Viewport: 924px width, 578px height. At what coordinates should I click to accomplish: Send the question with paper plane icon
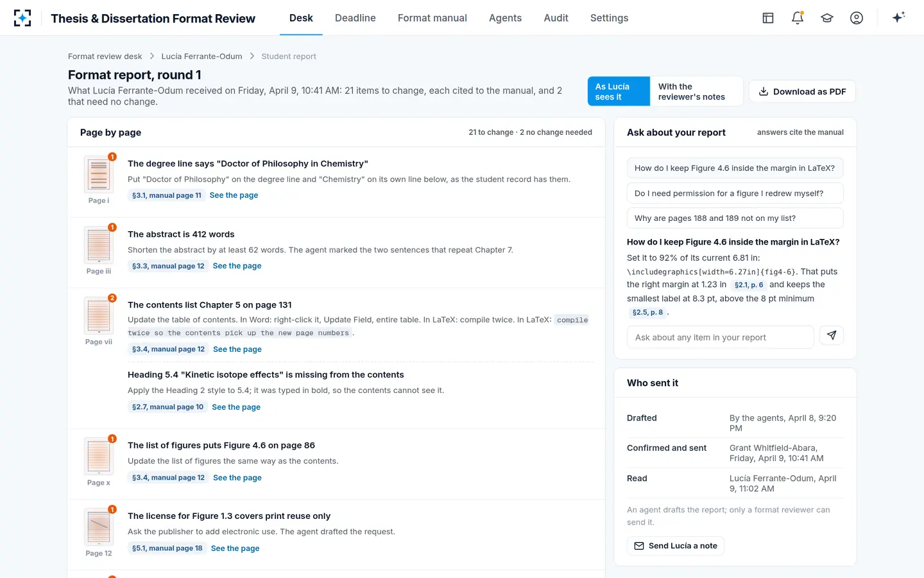tap(832, 335)
